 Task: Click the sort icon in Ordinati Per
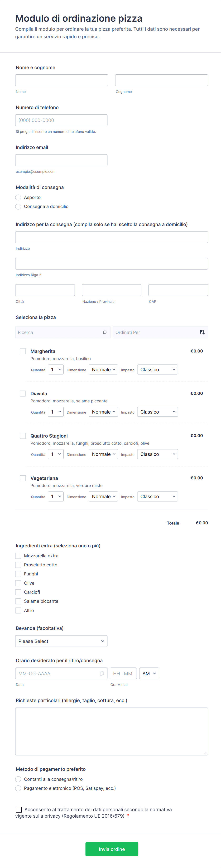point(202,332)
